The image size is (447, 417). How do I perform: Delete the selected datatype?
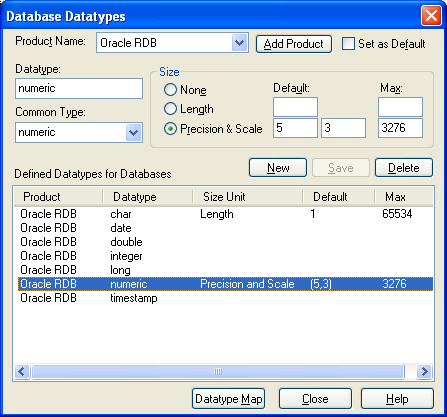pos(404,168)
